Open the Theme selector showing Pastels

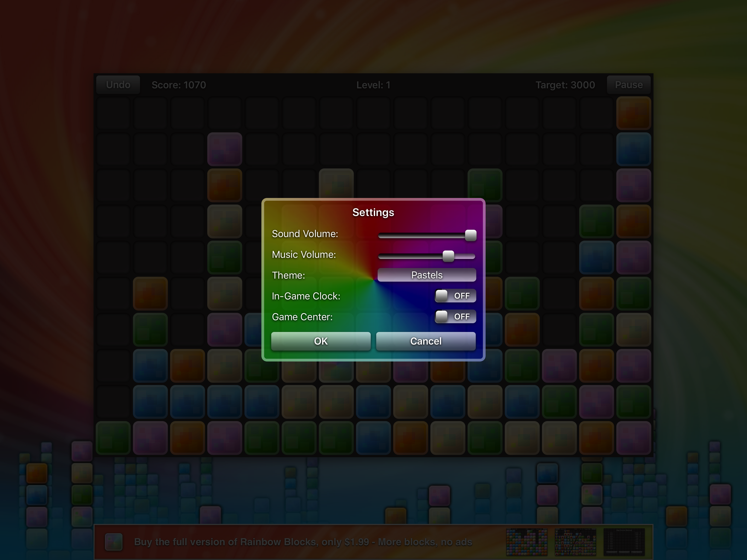(427, 275)
